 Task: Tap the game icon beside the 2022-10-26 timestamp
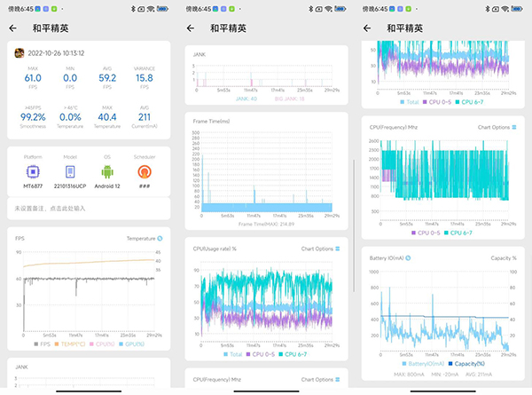tap(20, 53)
